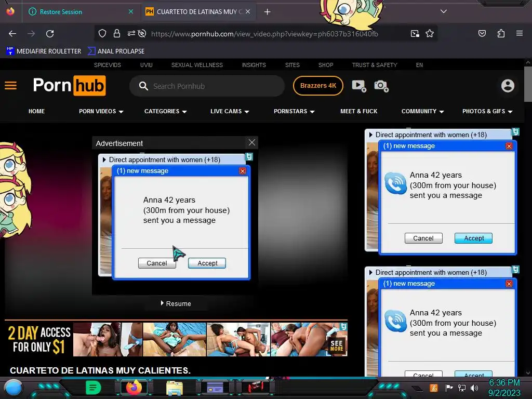This screenshot has width=532, height=399.
Task: Open the site permissions icon in address bar
Action: pos(131,33)
